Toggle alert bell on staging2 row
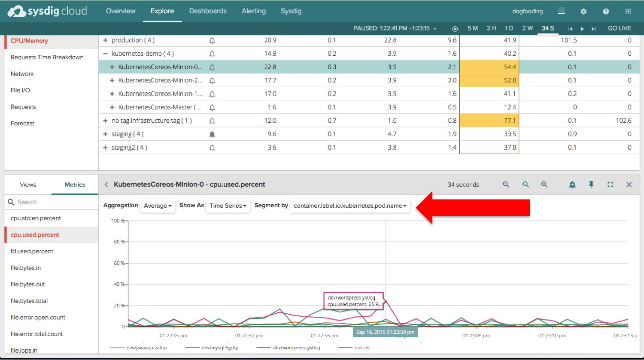 212,148
